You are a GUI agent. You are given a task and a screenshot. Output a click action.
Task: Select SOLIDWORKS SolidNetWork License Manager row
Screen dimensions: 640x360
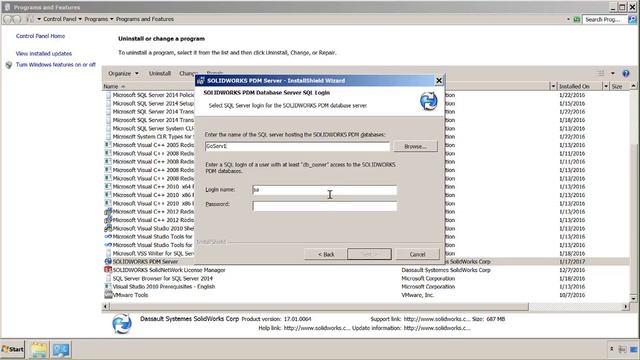click(x=169, y=270)
